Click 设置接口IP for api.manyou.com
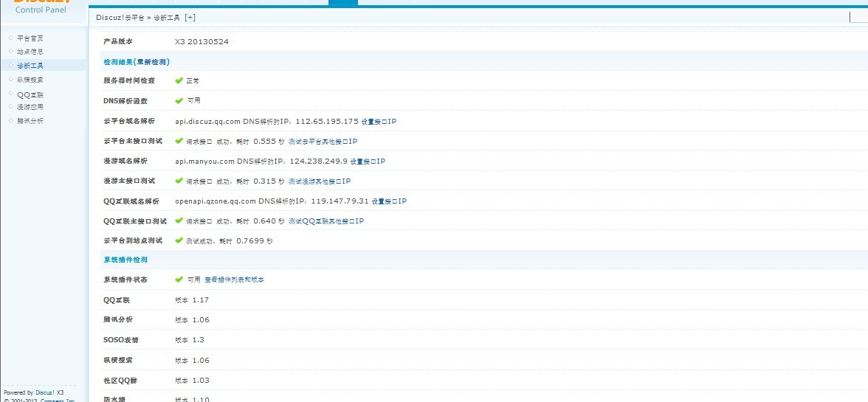 click(368, 162)
